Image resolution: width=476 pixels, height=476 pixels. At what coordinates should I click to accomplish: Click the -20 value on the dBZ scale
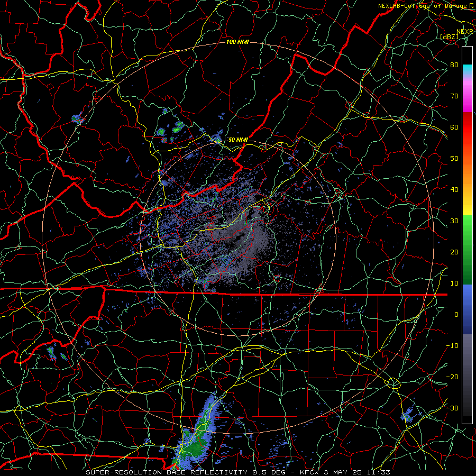click(x=452, y=377)
